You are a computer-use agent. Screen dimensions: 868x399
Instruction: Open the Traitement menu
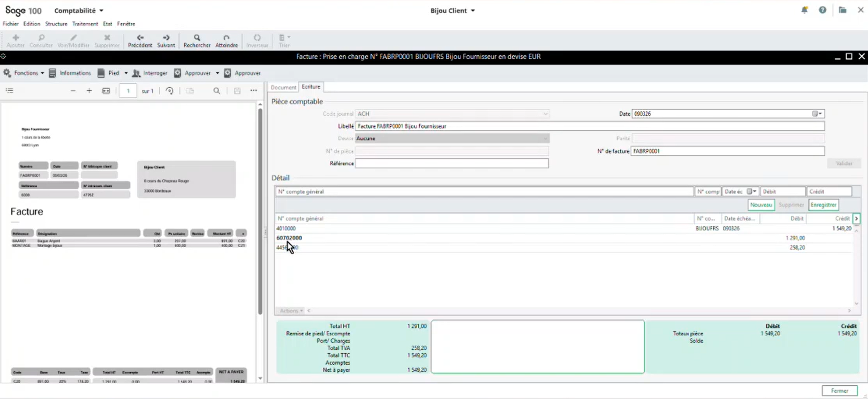85,23
